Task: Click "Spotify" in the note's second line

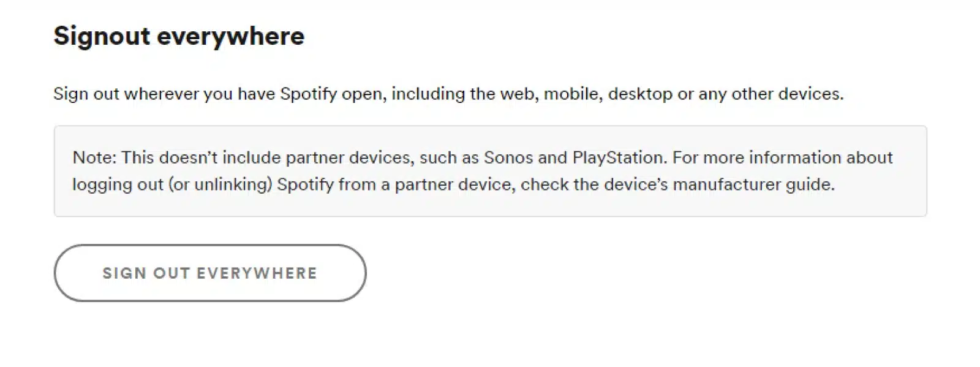Action: tap(305, 184)
